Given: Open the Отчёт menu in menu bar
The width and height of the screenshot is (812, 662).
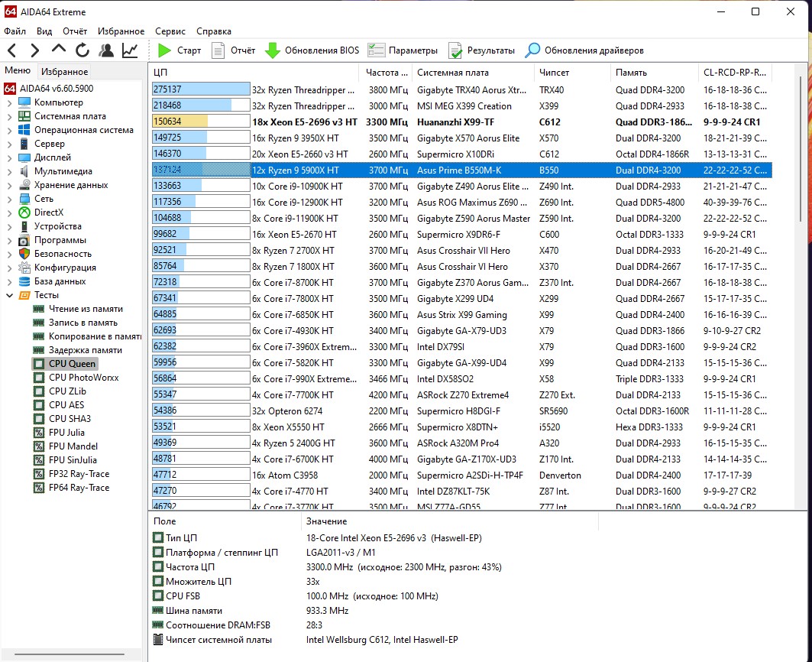Looking at the screenshot, I should [x=75, y=31].
